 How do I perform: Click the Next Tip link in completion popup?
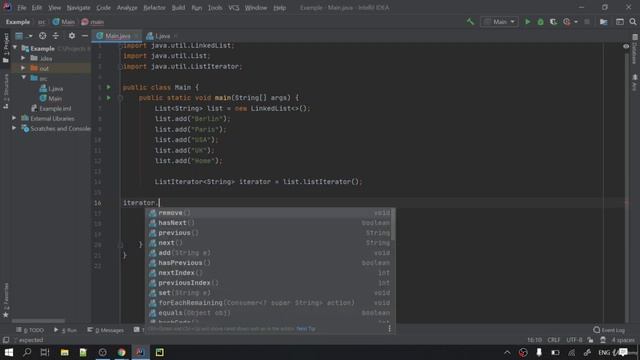[306, 329]
